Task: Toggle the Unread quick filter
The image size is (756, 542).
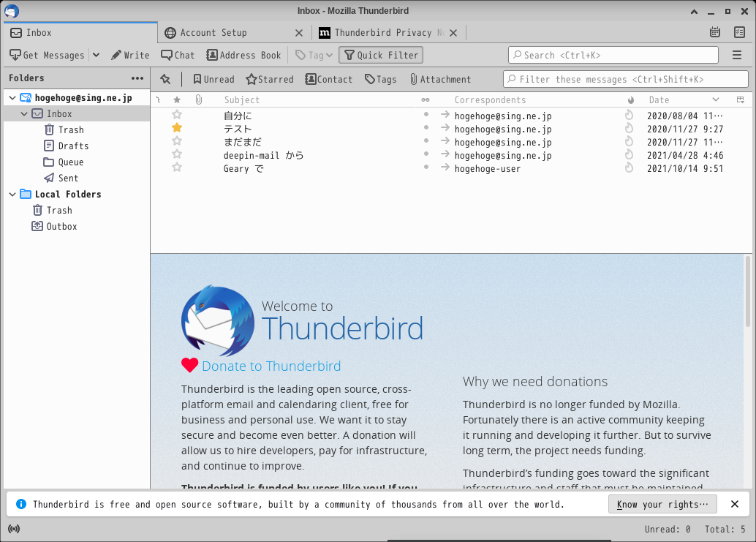Action: coord(213,79)
